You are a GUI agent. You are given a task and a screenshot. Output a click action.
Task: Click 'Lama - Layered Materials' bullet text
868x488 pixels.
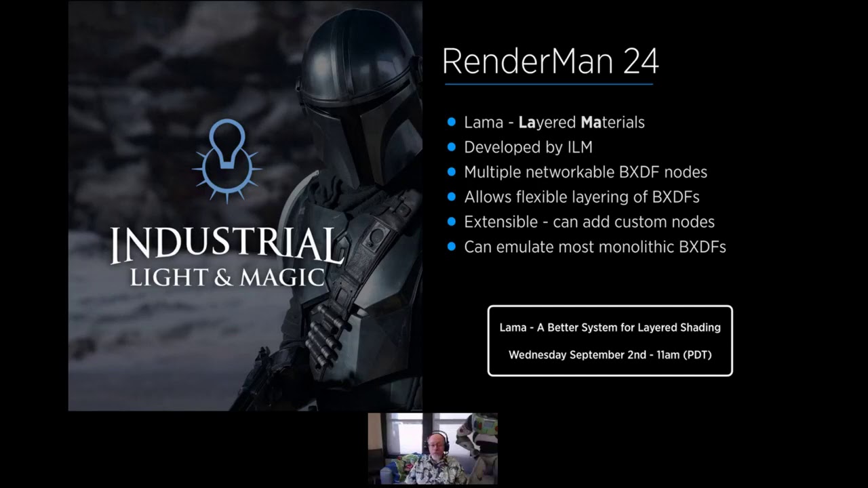click(x=554, y=123)
